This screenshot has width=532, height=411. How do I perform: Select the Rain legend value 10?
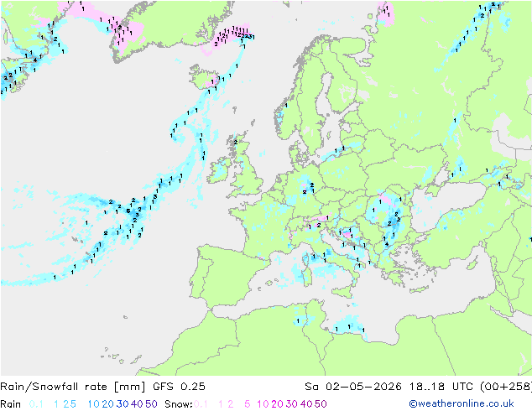click(x=93, y=404)
